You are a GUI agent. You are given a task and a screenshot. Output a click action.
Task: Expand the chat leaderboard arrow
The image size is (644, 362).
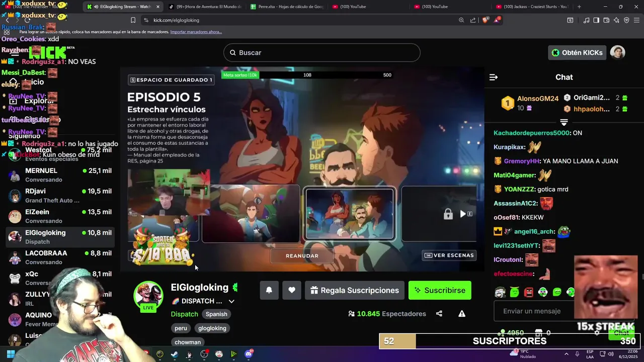click(564, 122)
